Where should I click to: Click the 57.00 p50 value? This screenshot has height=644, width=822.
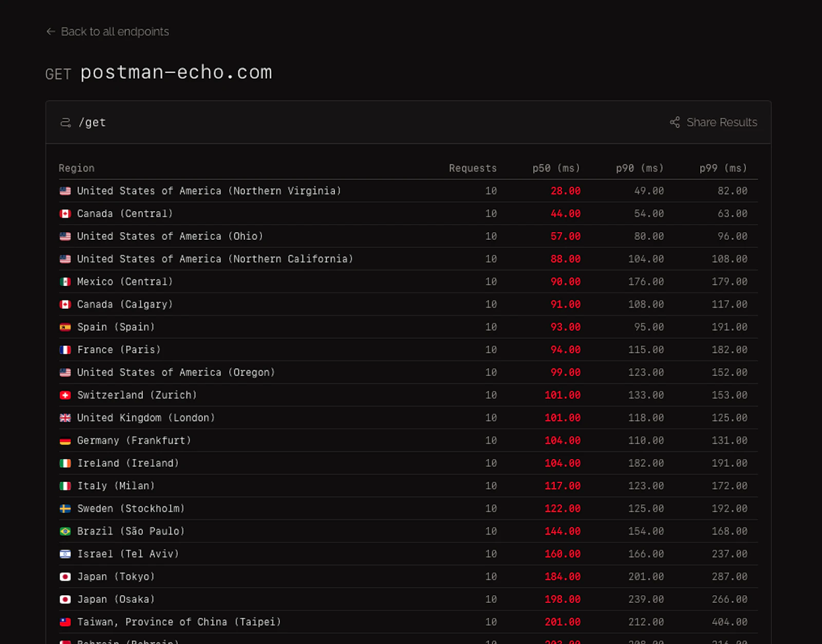point(566,236)
